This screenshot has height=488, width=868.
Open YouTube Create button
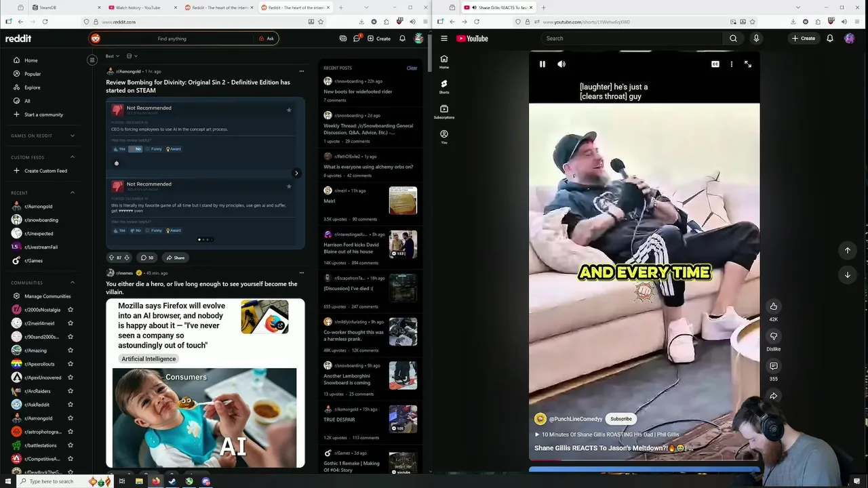coord(804,39)
